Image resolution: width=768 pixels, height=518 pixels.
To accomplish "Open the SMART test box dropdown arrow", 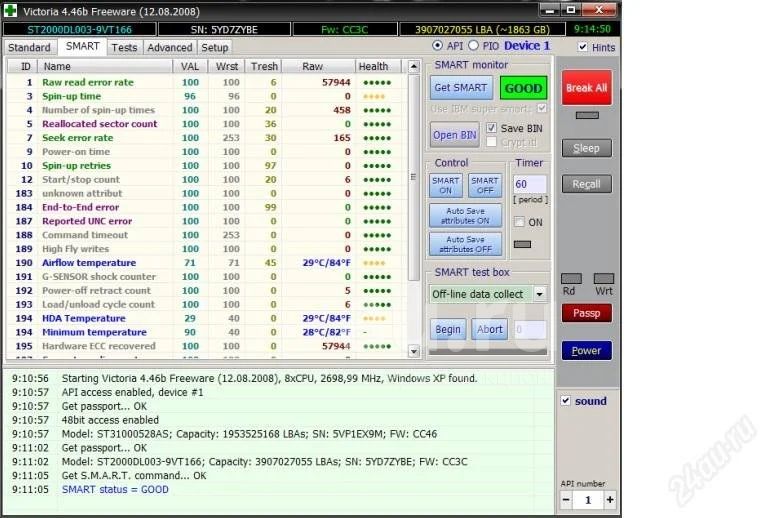I will pos(539,294).
